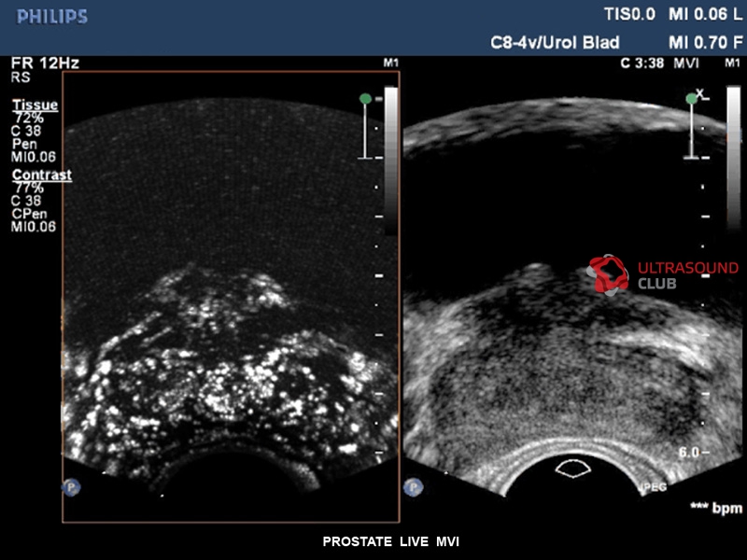Click the 6.0 depth scale marker
Viewport: 747px width, 560px height.
689,452
